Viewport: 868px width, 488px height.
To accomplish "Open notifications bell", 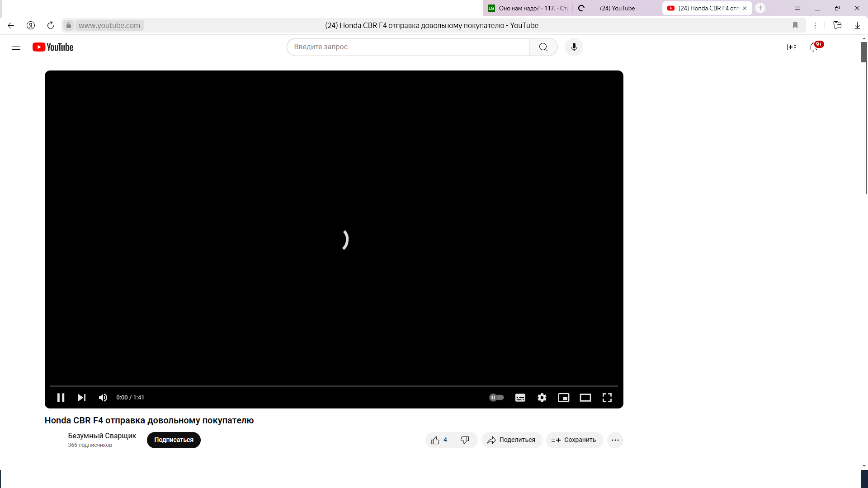I will click(813, 47).
